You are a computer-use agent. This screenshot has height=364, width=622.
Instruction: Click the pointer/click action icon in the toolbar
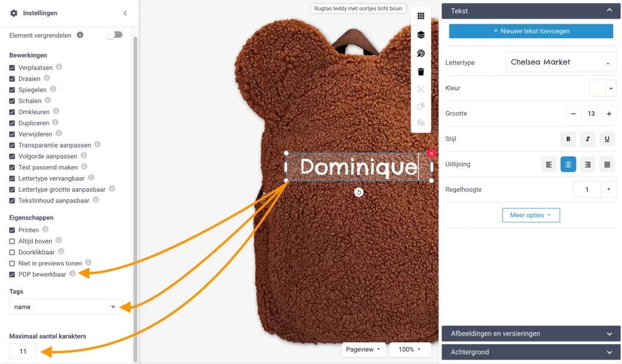click(421, 53)
